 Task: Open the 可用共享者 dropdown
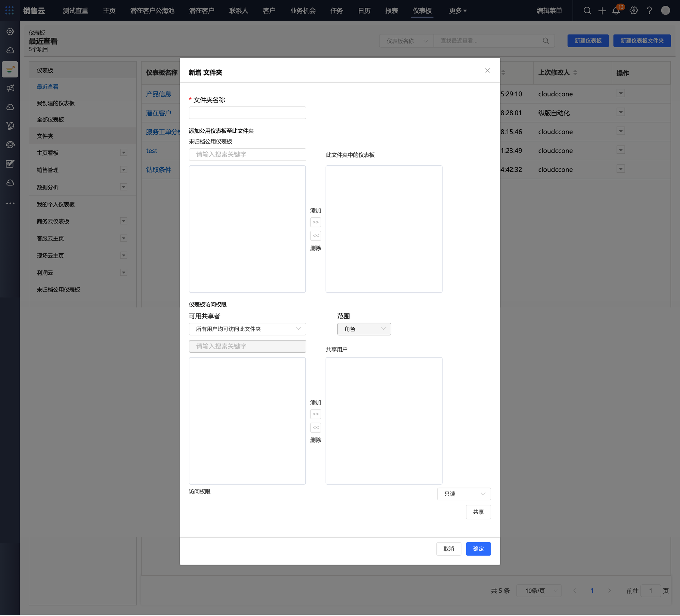(247, 329)
